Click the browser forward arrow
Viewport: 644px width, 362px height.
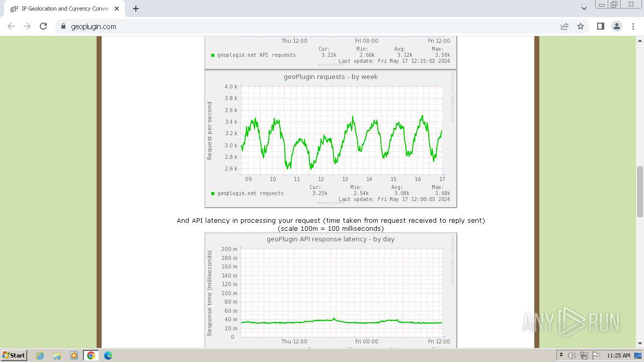(x=27, y=26)
